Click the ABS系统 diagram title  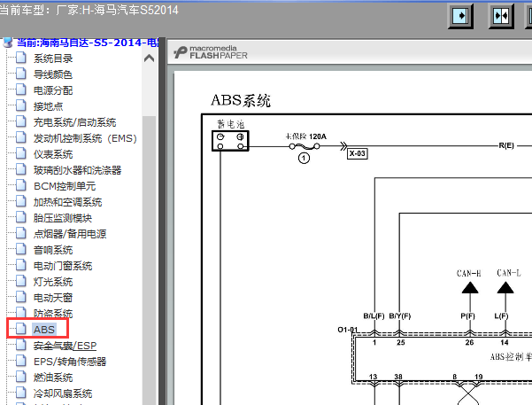click(241, 100)
